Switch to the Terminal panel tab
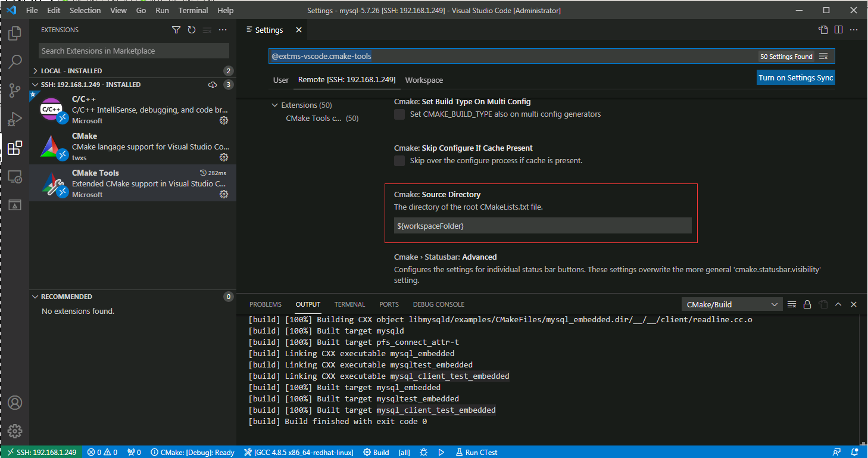 coord(349,304)
